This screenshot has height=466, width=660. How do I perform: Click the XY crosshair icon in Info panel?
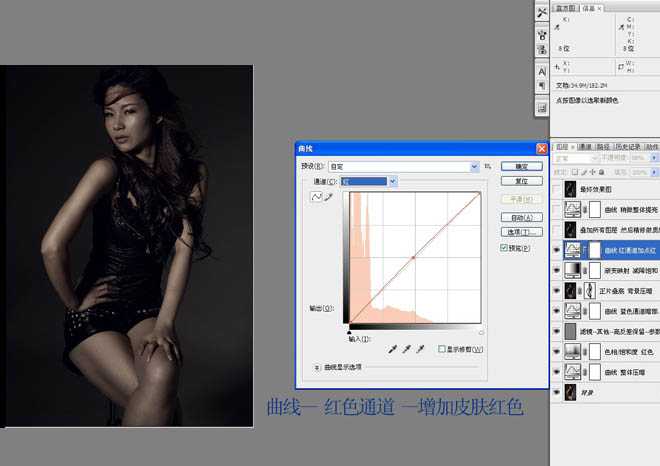tap(557, 67)
